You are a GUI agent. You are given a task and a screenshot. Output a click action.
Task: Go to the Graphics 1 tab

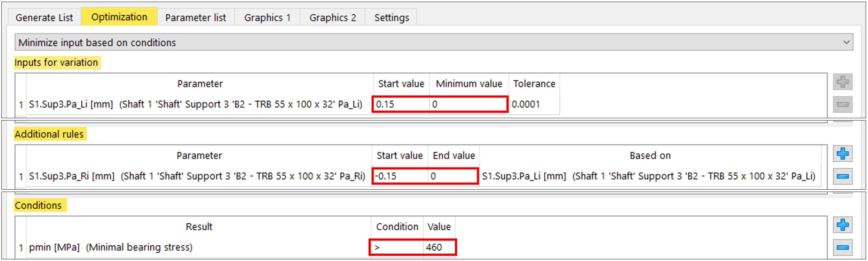tap(267, 18)
